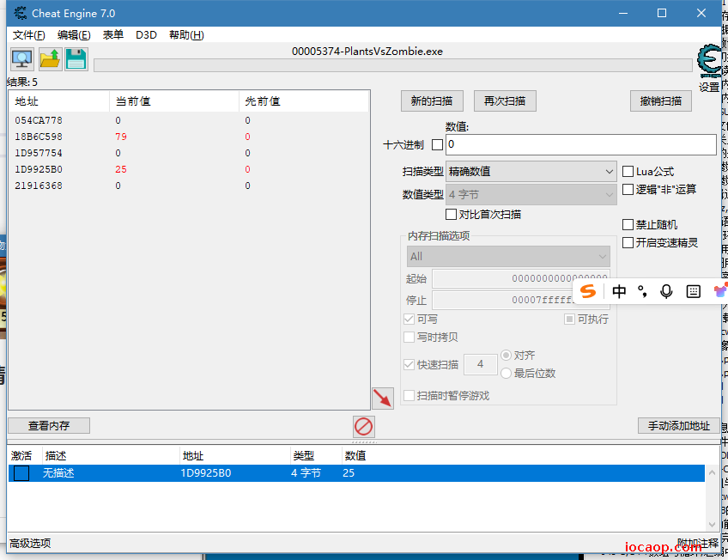Click the 地址 column header in results
The height and width of the screenshot is (560, 728).
coord(59,101)
